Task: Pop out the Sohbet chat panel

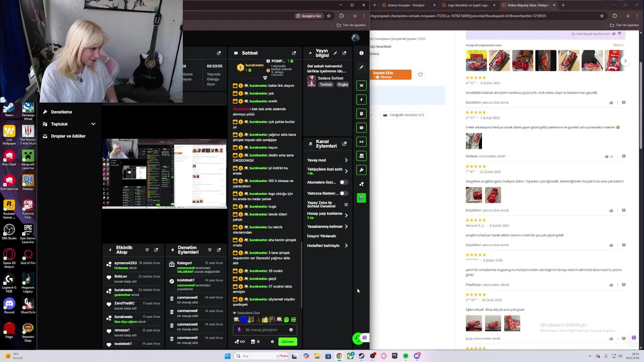Action: [294, 53]
